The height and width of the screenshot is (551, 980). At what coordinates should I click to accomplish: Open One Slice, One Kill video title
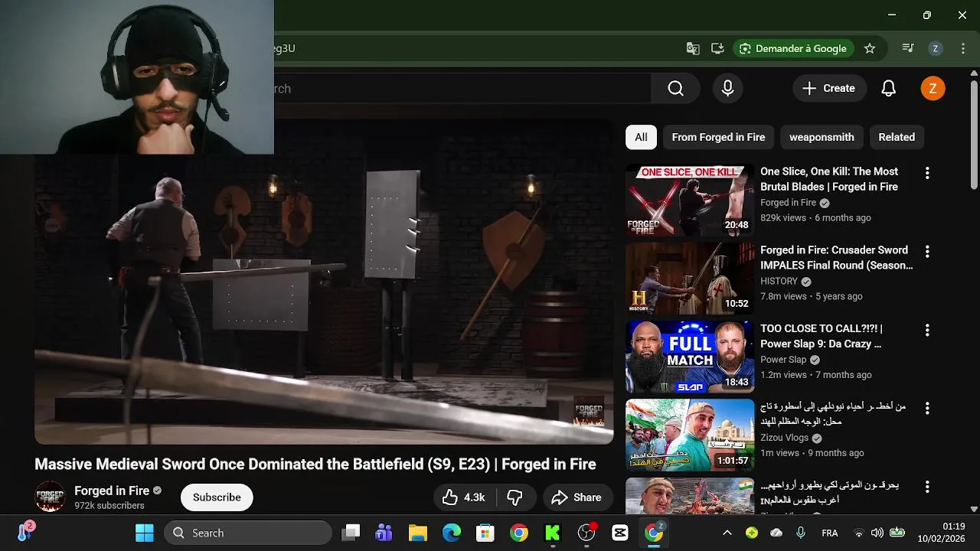tap(829, 179)
